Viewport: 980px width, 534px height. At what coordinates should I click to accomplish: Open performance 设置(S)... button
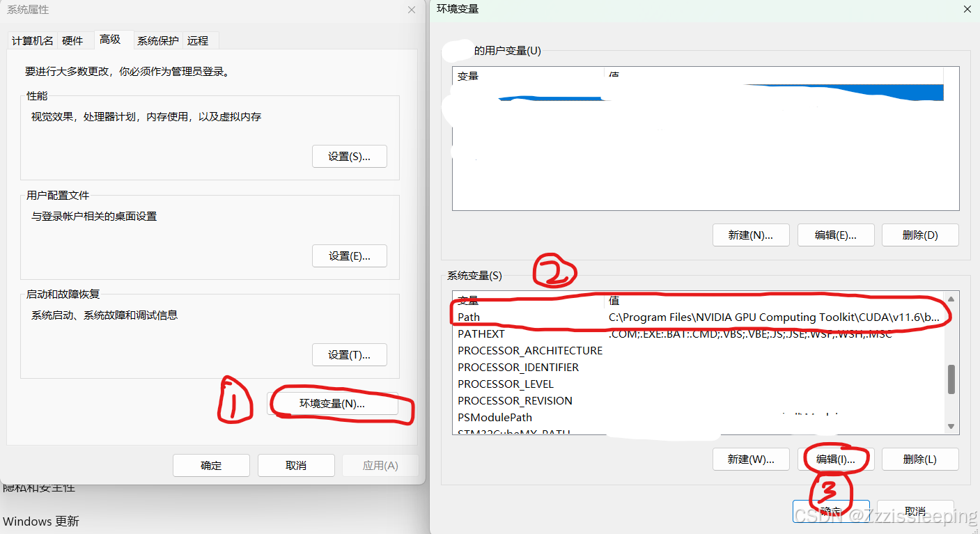[x=349, y=157]
